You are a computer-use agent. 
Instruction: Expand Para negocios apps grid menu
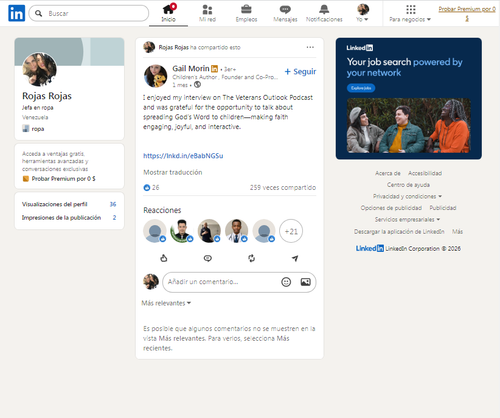[410, 13]
